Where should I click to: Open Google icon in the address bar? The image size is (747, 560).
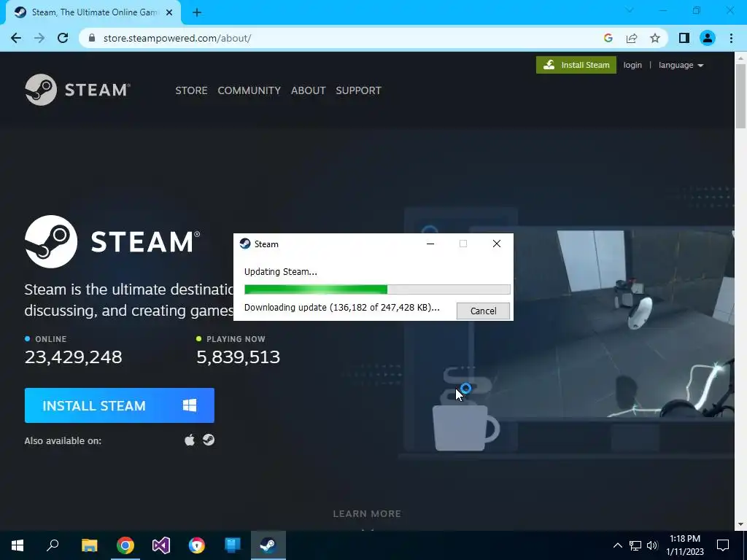tap(608, 38)
